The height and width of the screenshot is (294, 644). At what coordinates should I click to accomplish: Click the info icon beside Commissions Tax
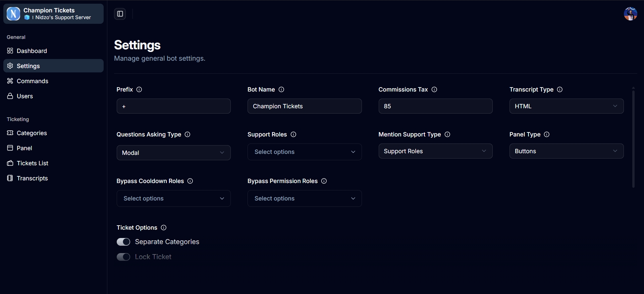(434, 90)
